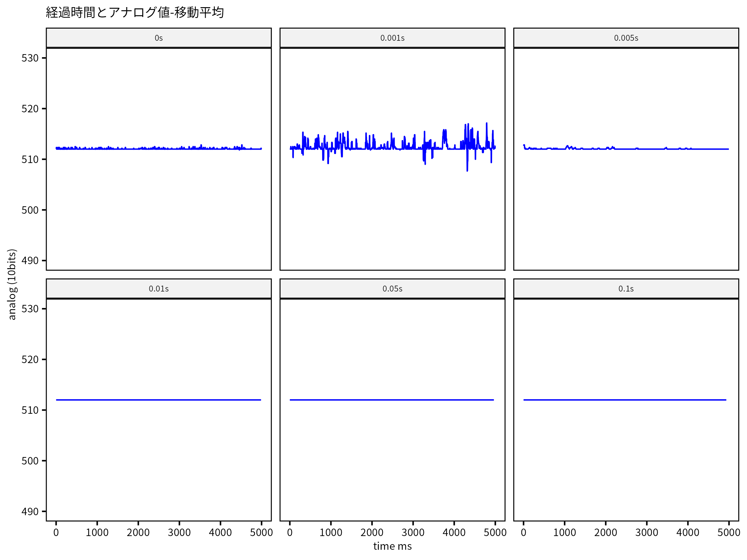The width and height of the screenshot is (747, 560).
Task: Select the 0.005s facet strip label
Action: (x=626, y=38)
